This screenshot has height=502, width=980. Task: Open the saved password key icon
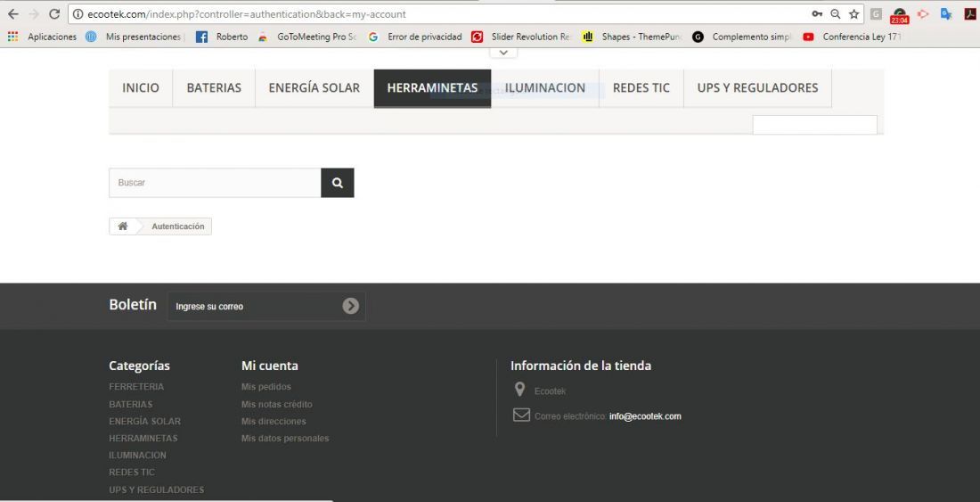click(x=817, y=13)
